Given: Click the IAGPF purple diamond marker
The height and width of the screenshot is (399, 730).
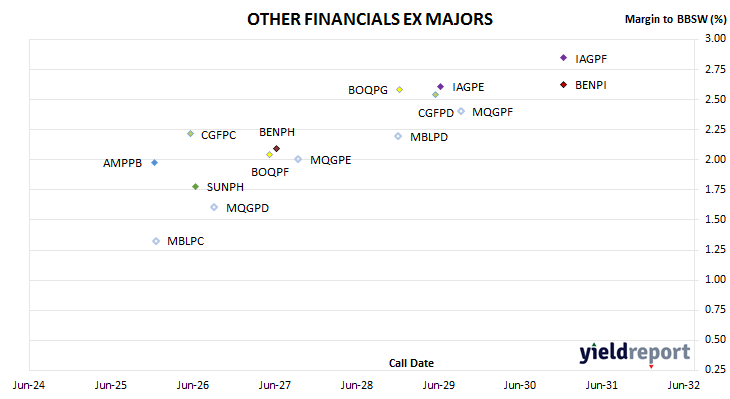Looking at the screenshot, I should pyautogui.click(x=563, y=58).
